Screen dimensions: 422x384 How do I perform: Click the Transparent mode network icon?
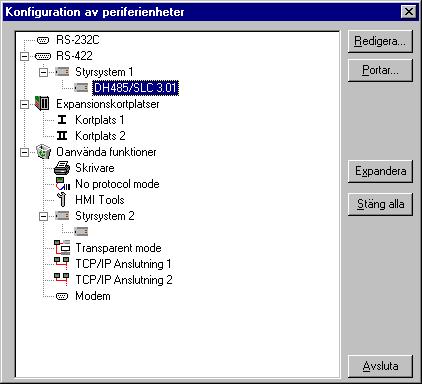pos(62,247)
